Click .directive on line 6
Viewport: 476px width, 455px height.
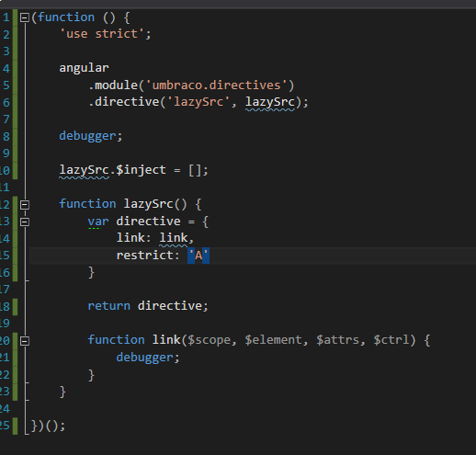[123, 102]
